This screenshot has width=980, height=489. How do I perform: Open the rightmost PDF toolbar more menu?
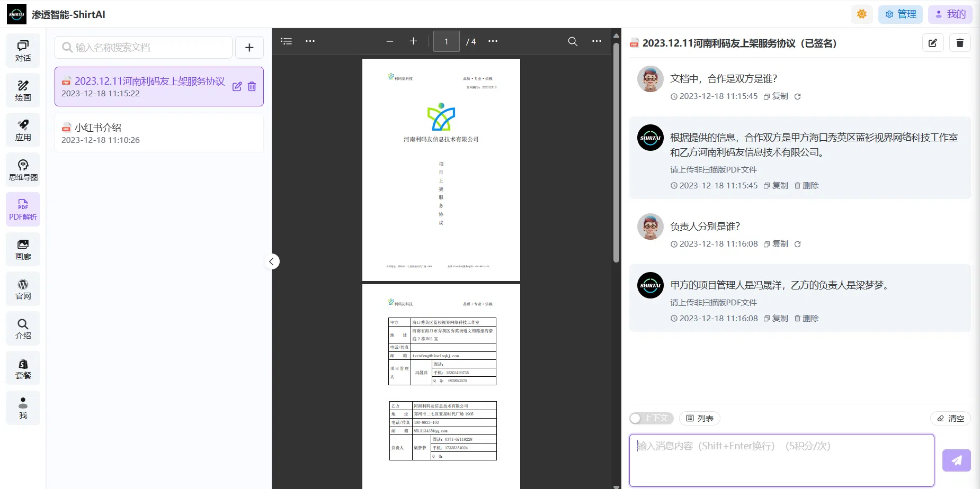click(596, 41)
